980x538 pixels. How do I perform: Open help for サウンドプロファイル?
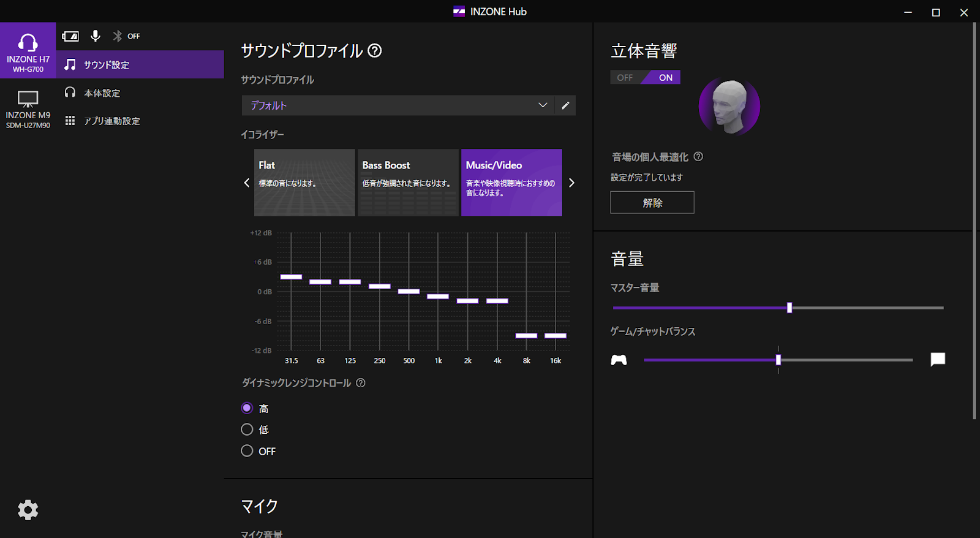coord(375,51)
